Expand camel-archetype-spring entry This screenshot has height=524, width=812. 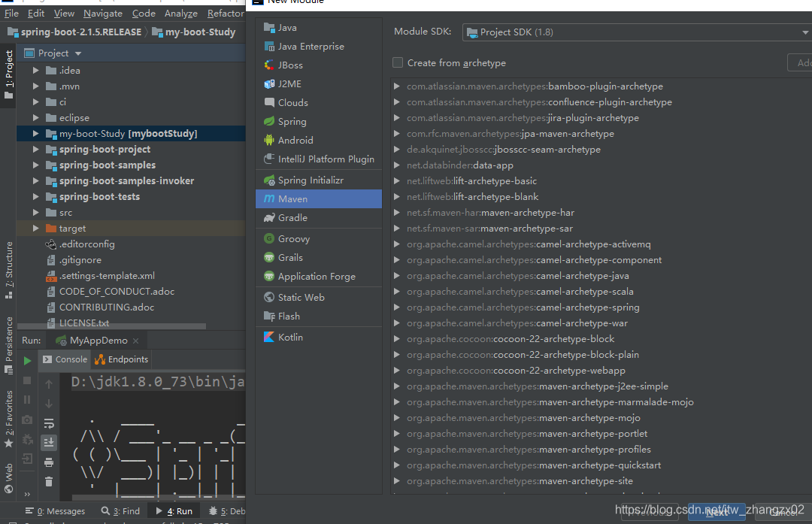(397, 307)
